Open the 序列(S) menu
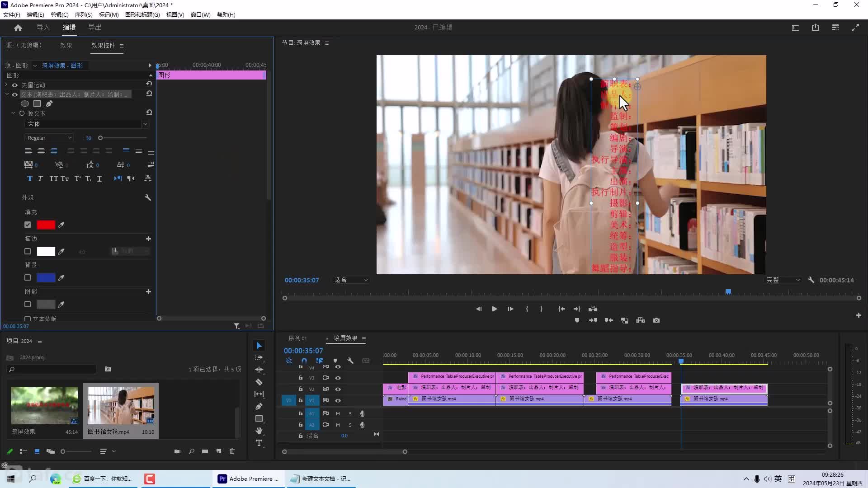 [84, 15]
